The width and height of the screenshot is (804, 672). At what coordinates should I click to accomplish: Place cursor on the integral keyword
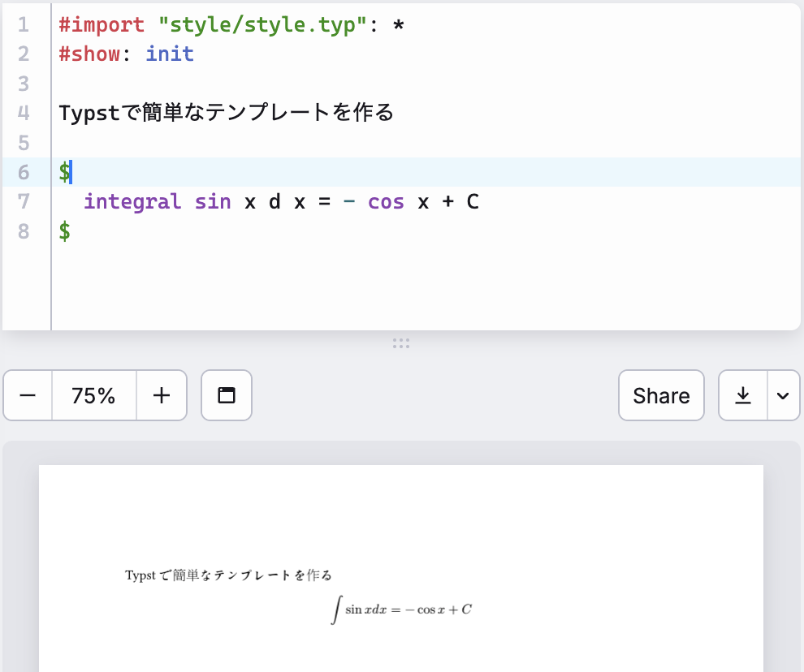132,201
